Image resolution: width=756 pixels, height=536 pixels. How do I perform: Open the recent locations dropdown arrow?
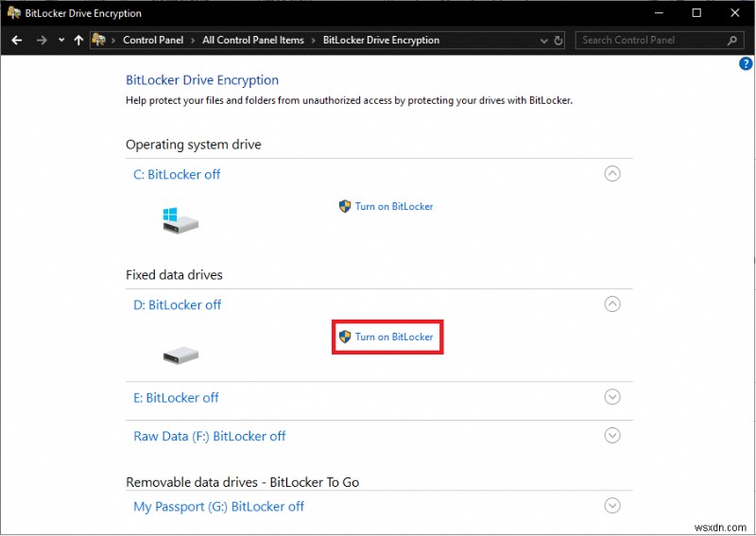point(61,41)
